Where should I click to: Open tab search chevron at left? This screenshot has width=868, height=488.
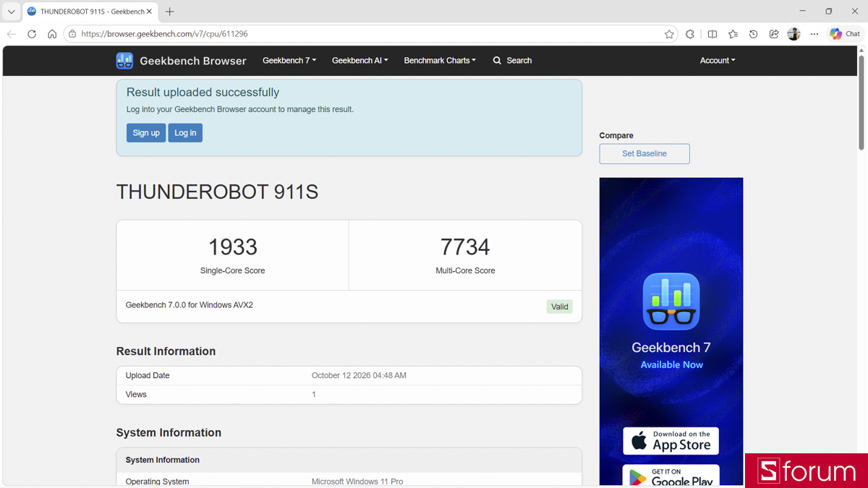tap(12, 12)
